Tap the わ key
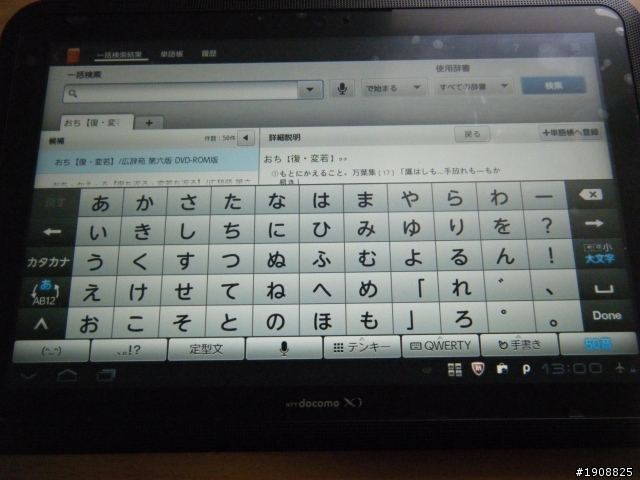 pos(500,197)
